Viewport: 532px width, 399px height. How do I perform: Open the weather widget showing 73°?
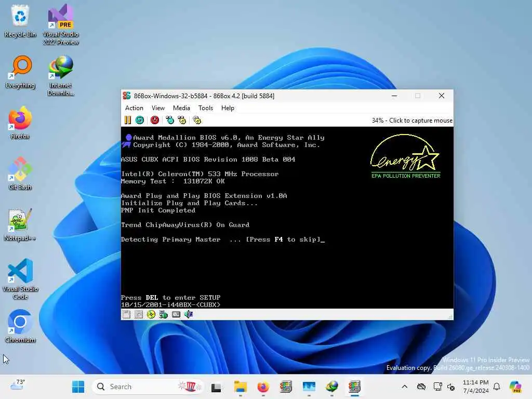[x=18, y=385]
